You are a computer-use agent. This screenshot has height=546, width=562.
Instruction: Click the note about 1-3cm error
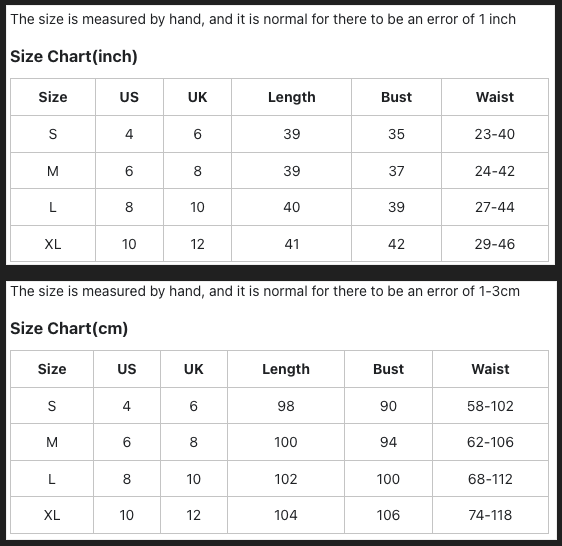pyautogui.click(x=265, y=291)
